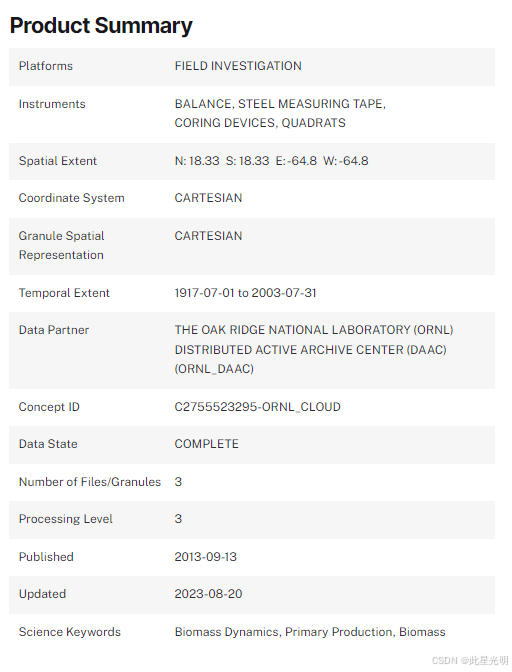The height and width of the screenshot is (672, 512).
Task: Click the COMPLETE data state value
Action: 207,444
